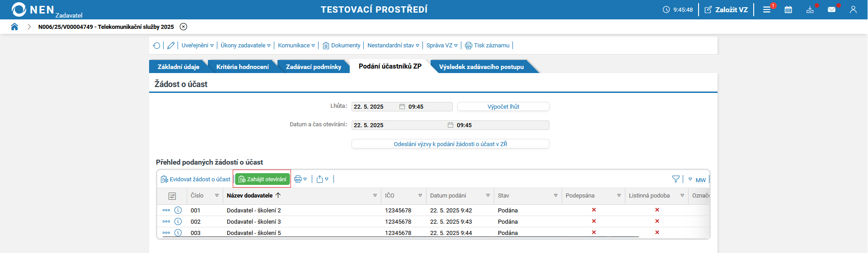Switch to Výsledek zadávacího postupu tab

pyautogui.click(x=481, y=67)
